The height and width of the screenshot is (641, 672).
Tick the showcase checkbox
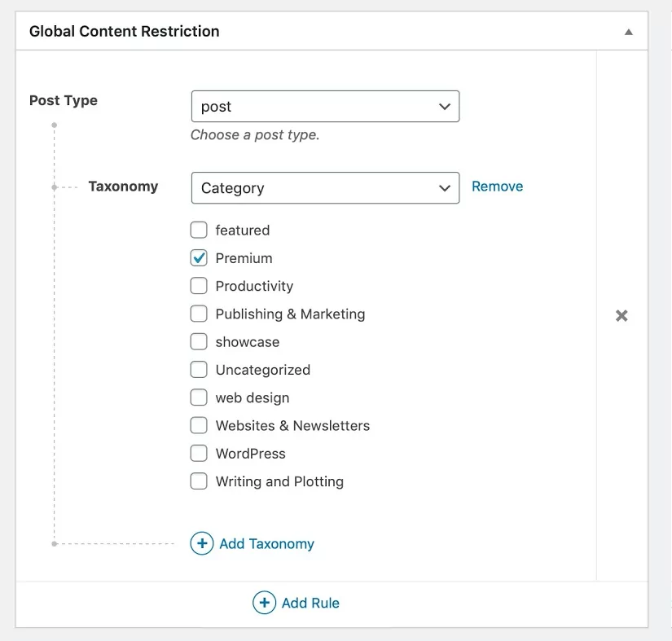(x=199, y=341)
